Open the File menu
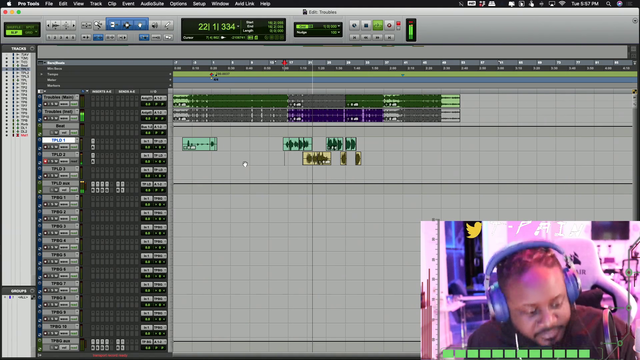The image size is (640, 360). (49, 4)
